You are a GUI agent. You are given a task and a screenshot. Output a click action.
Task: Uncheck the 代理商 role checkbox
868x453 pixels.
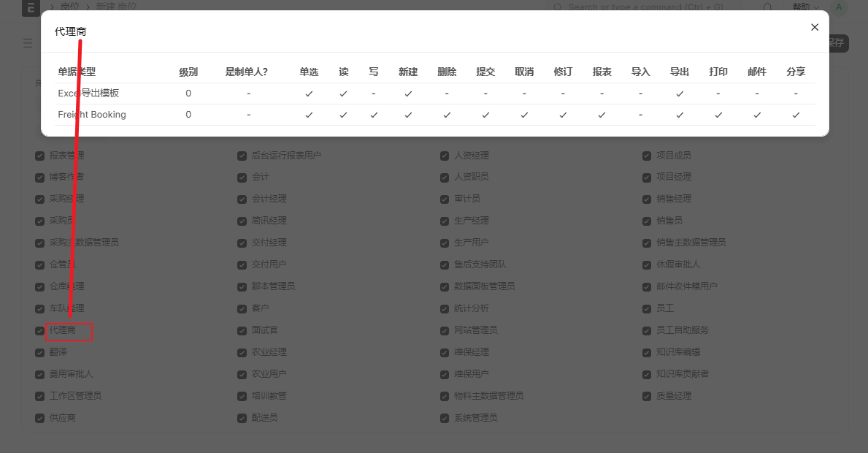pyautogui.click(x=40, y=330)
